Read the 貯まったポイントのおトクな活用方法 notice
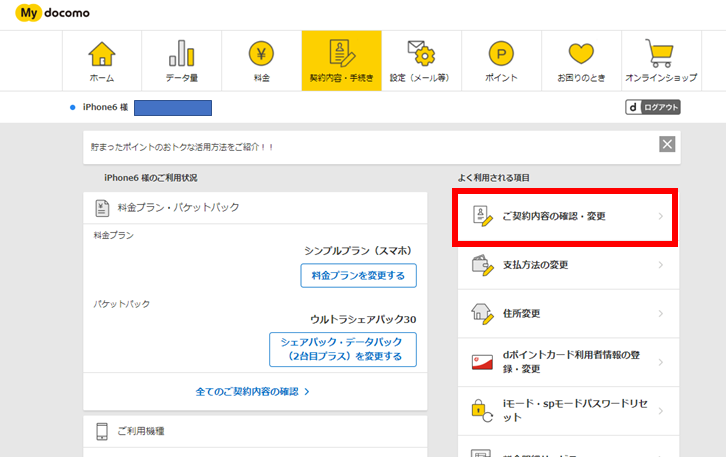 tap(182, 147)
